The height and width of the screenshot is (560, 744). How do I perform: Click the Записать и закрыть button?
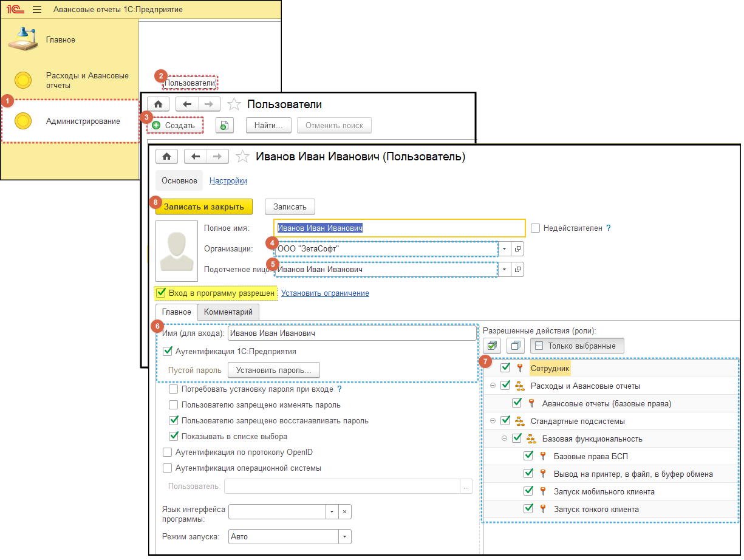pos(204,207)
